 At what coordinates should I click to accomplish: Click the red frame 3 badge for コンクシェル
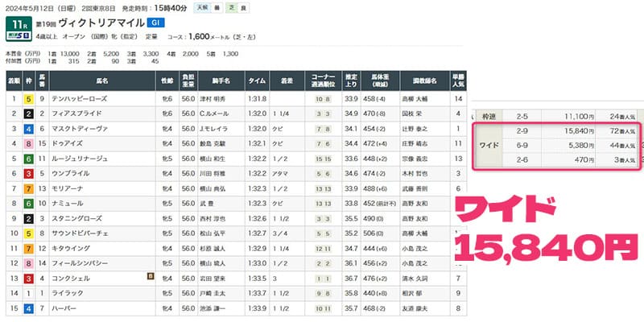pyautogui.click(x=28, y=279)
